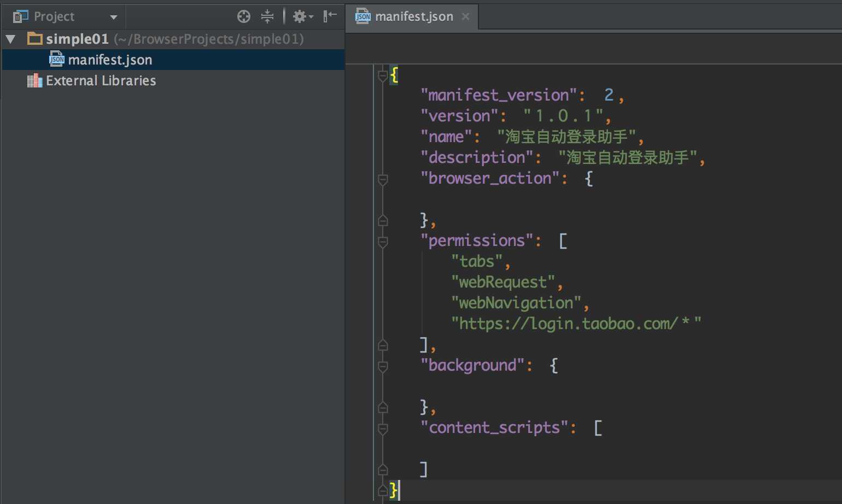
Task: Select manifest.json in the project tree
Action: point(173,60)
